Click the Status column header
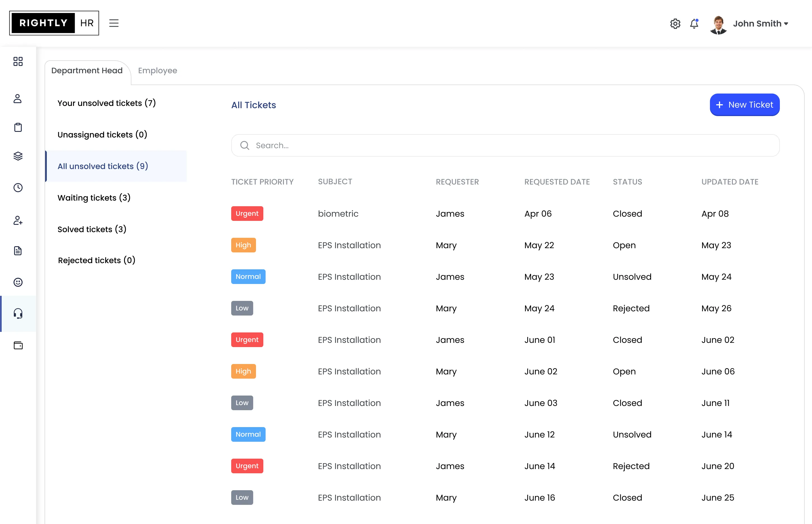 pos(628,182)
